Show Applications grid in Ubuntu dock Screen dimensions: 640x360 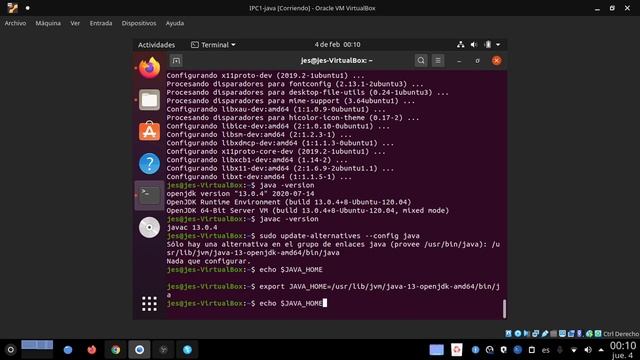[149, 304]
